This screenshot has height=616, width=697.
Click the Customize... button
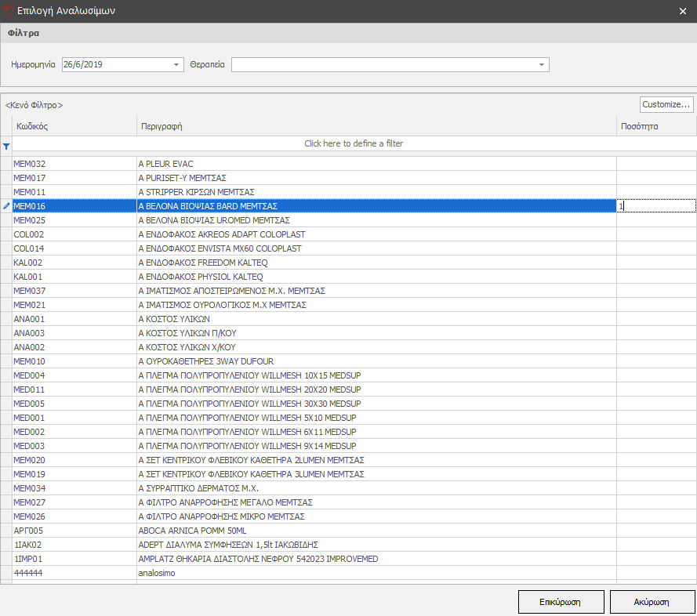pos(666,104)
